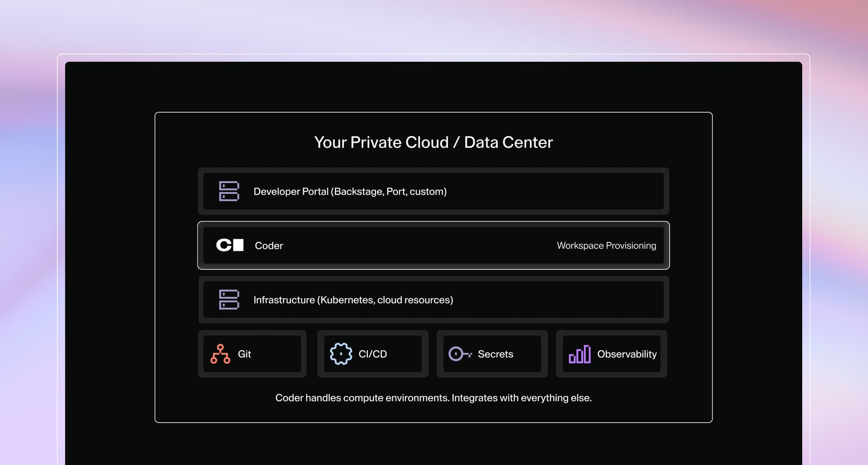This screenshot has height=465, width=868.
Task: Click the 'Observability' label
Action: 627,354
